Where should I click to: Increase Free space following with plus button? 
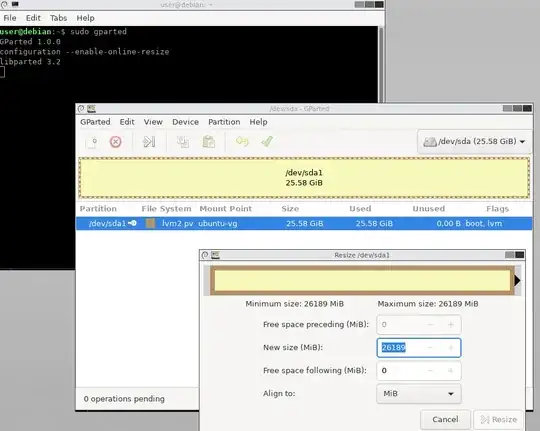click(x=450, y=371)
